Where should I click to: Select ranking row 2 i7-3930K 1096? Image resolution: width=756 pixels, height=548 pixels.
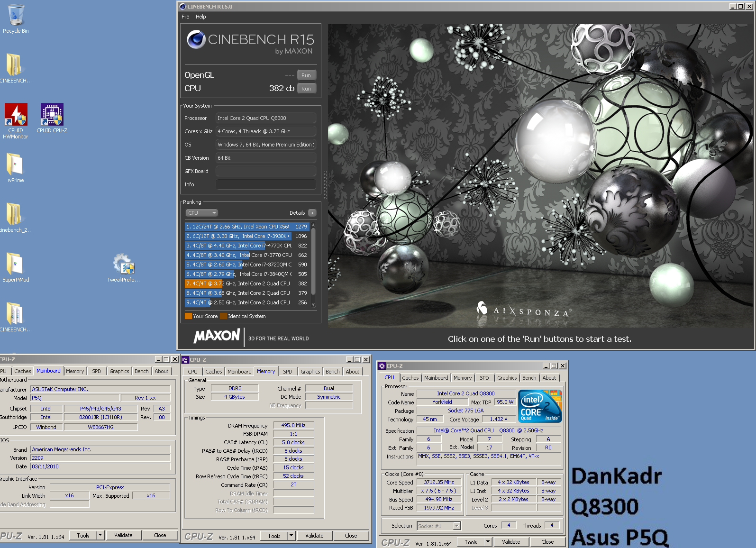point(247,236)
